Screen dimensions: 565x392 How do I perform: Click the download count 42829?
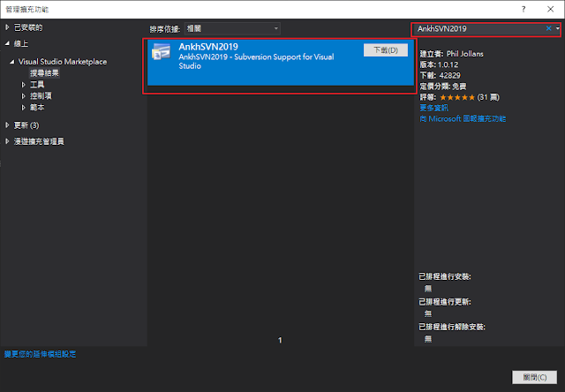pyautogui.click(x=449, y=76)
